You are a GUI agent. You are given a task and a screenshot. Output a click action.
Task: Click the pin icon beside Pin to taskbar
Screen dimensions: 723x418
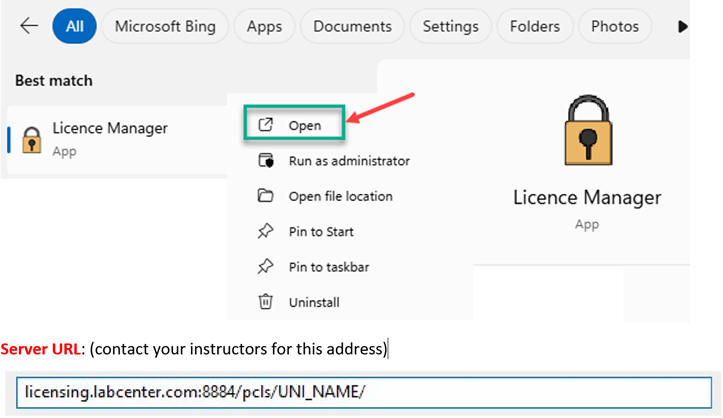pos(265,266)
